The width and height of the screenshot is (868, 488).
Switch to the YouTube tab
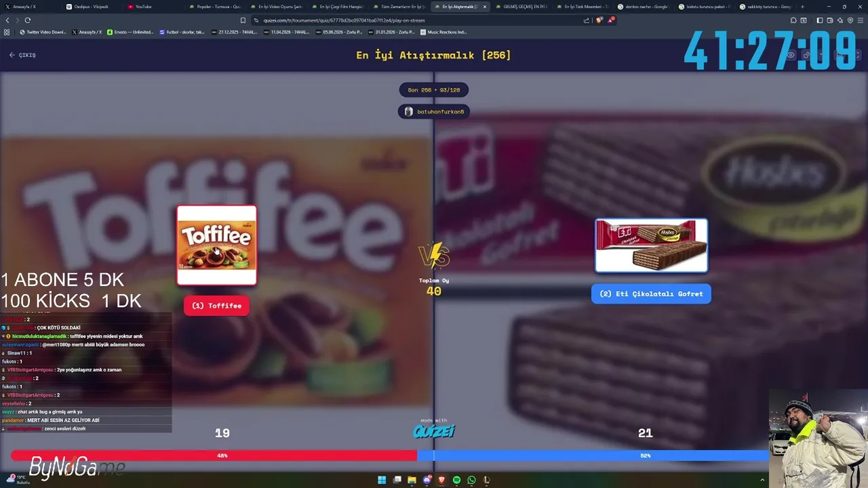point(153,7)
